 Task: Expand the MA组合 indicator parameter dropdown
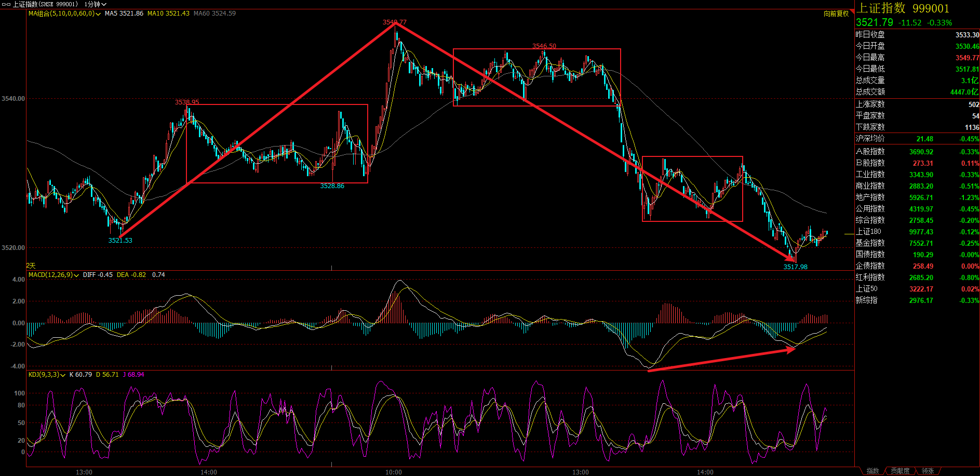[98, 14]
